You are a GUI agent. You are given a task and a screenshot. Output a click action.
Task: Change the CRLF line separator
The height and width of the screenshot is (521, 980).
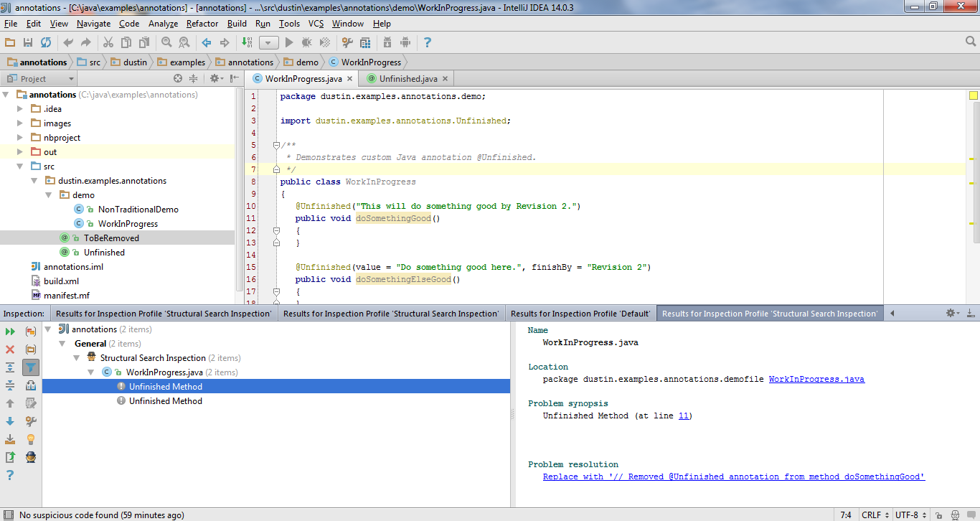[875, 515]
